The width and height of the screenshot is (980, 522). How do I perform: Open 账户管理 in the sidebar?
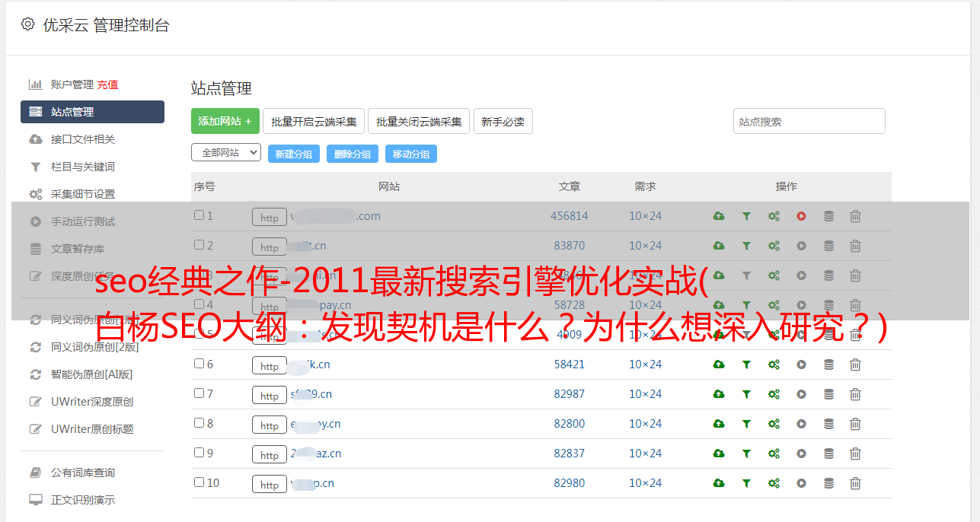(x=72, y=84)
